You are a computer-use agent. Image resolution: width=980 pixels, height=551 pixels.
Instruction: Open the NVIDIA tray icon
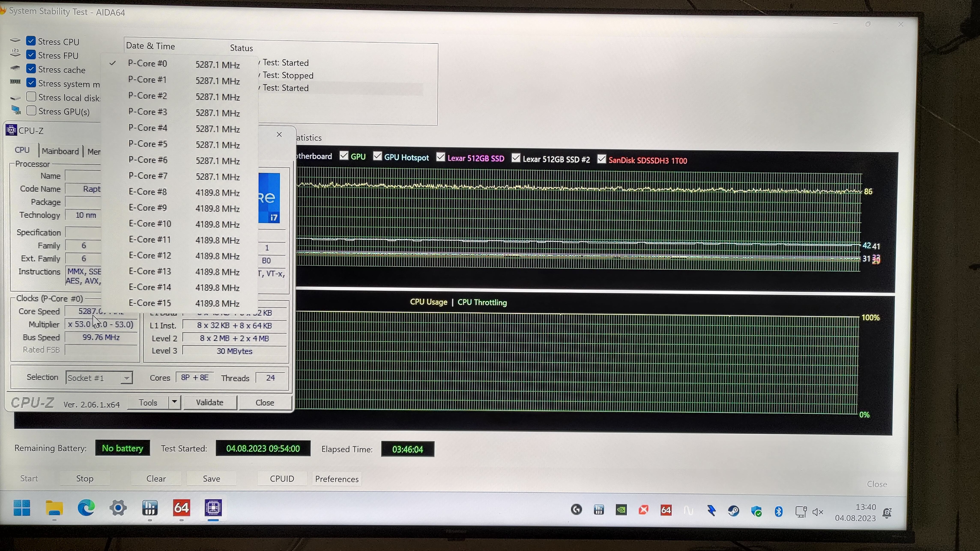[x=621, y=510]
